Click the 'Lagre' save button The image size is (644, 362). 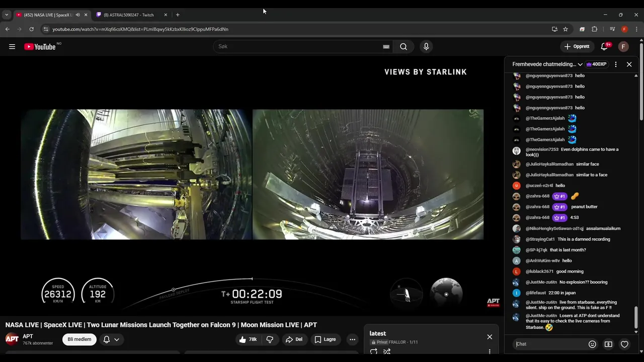click(x=325, y=339)
